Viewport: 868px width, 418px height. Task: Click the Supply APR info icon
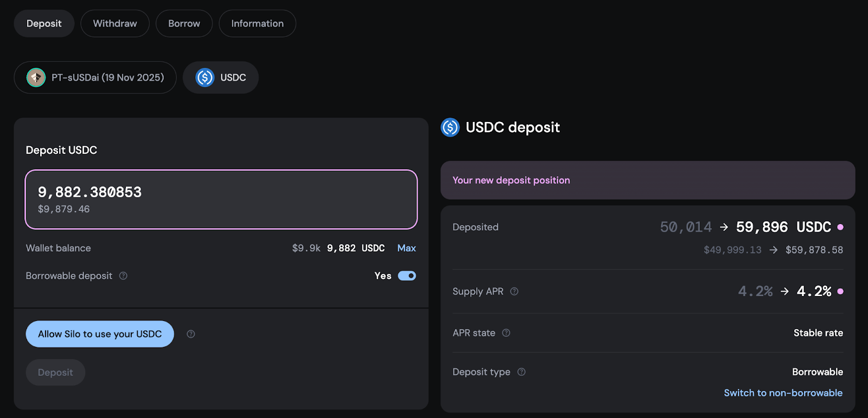pyautogui.click(x=514, y=292)
